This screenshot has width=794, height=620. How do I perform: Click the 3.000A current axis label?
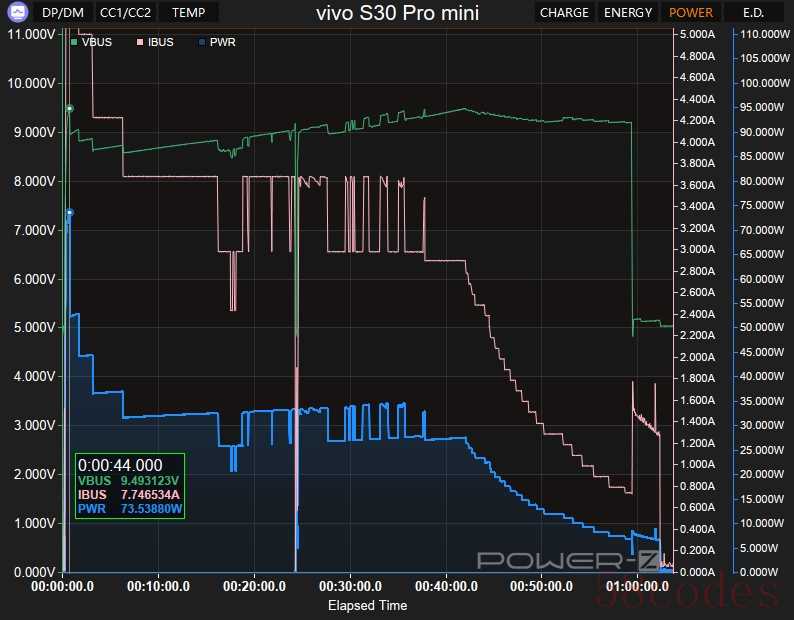(697, 249)
